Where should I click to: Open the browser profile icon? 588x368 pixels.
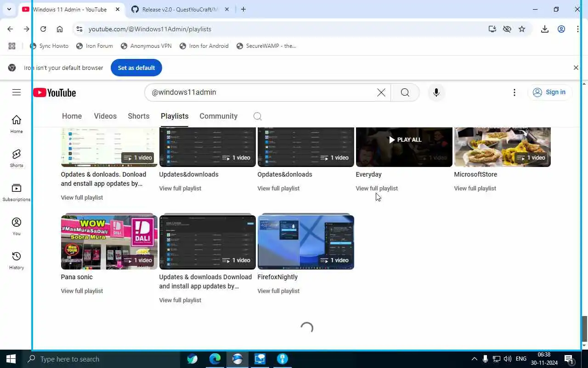click(561, 29)
